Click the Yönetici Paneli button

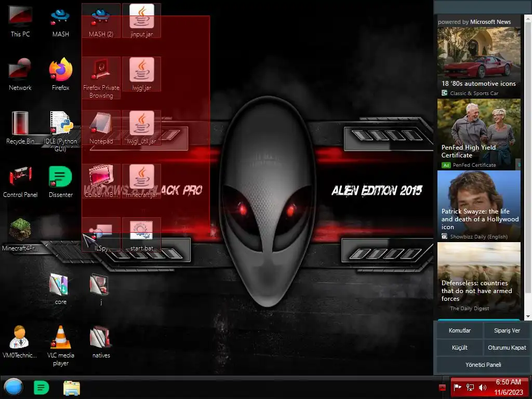point(483,365)
